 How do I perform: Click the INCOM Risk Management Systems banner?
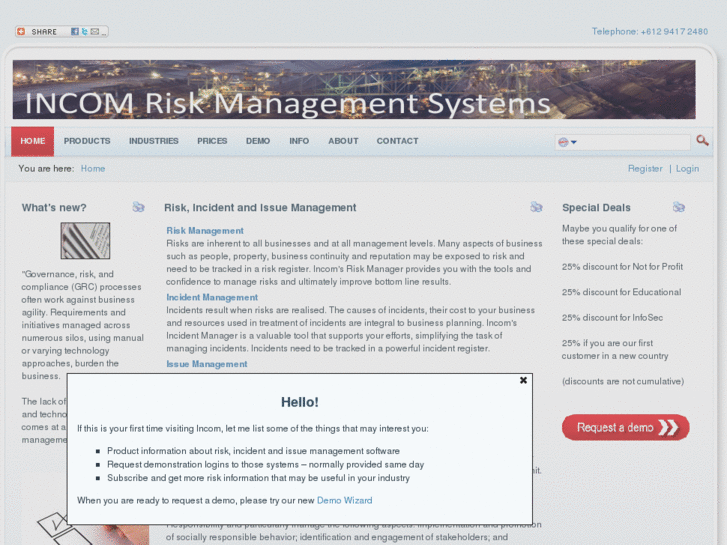[x=354, y=90]
